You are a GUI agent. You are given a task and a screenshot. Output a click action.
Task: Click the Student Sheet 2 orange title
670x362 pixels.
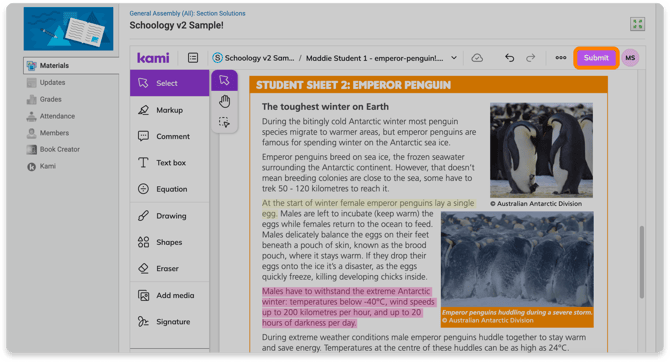pyautogui.click(x=353, y=85)
